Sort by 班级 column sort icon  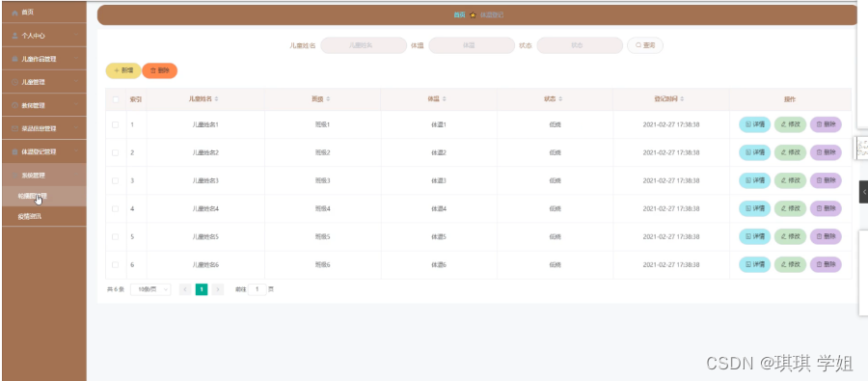tap(328, 99)
